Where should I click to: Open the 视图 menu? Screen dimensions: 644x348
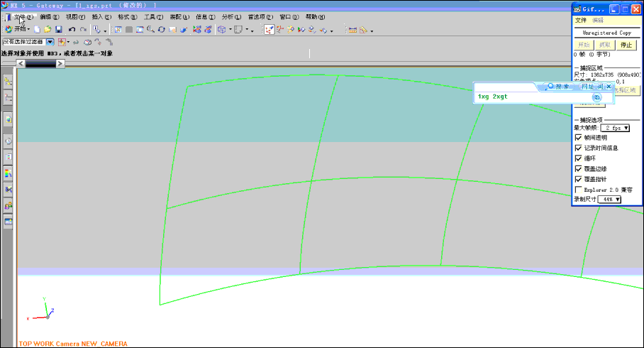(75, 17)
